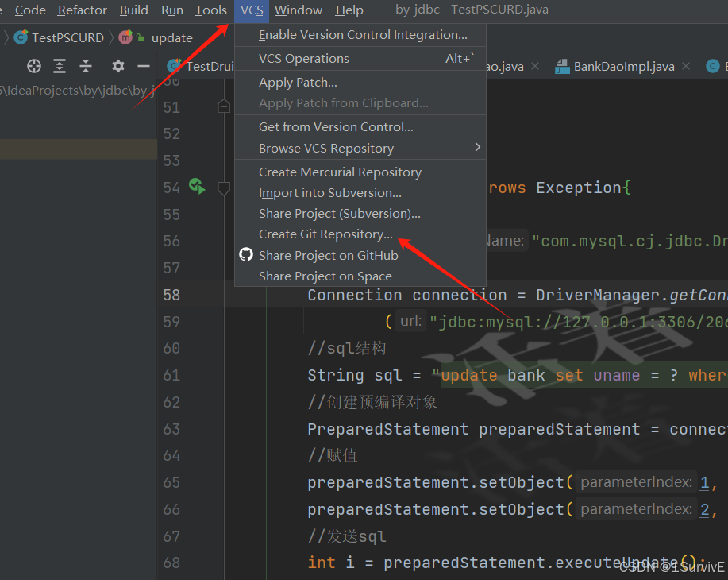The image size is (728, 580).
Task: Click the int i executeUpdate line
Action: pyautogui.click(x=506, y=563)
